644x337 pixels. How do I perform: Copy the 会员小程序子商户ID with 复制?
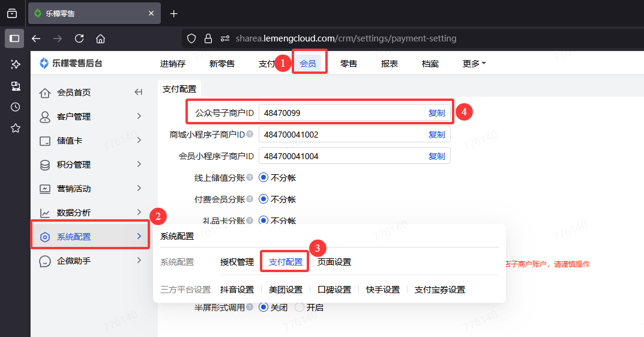[436, 156]
